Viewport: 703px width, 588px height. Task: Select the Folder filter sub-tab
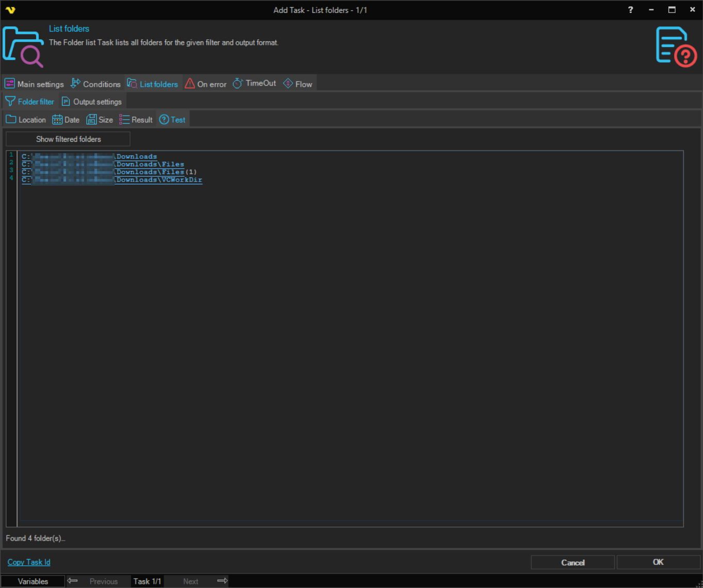pyautogui.click(x=30, y=102)
